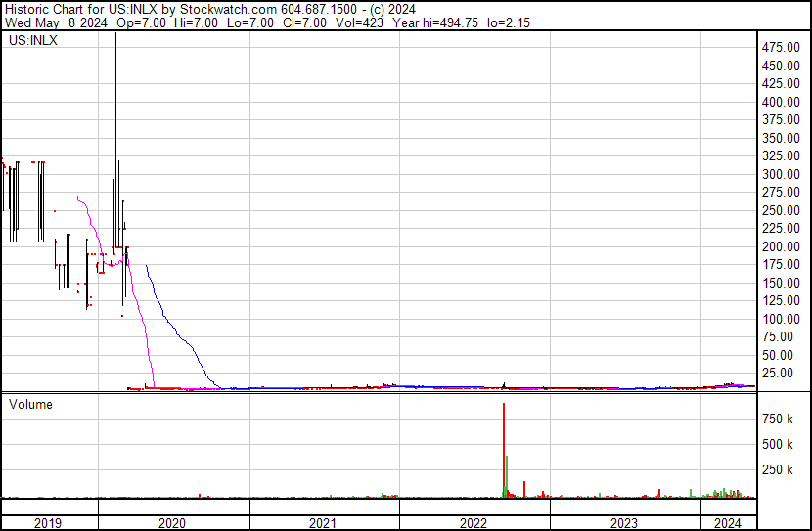Select the 2023 year label on the timeline
Viewport: 812px width, 531px height.
pyautogui.click(x=625, y=522)
